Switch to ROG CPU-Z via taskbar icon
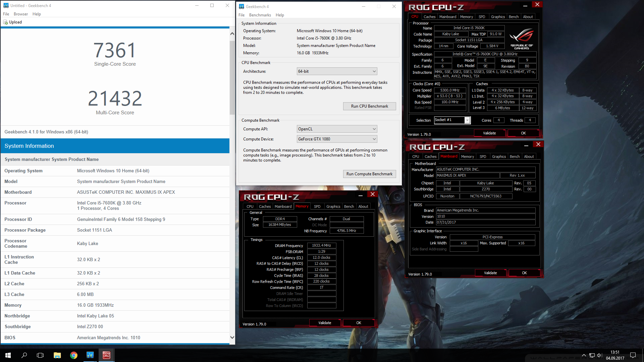Viewport: 644px width, 362px height. (x=107, y=355)
